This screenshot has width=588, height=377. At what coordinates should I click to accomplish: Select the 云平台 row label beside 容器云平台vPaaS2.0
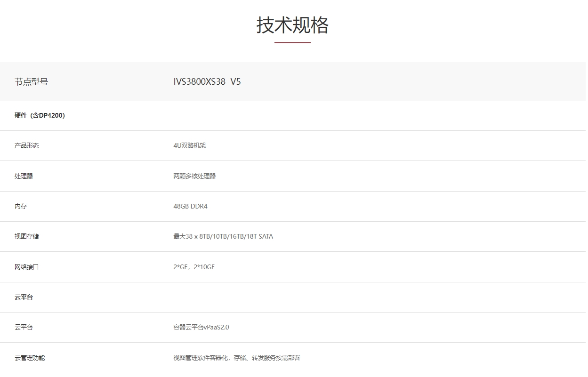(24, 327)
